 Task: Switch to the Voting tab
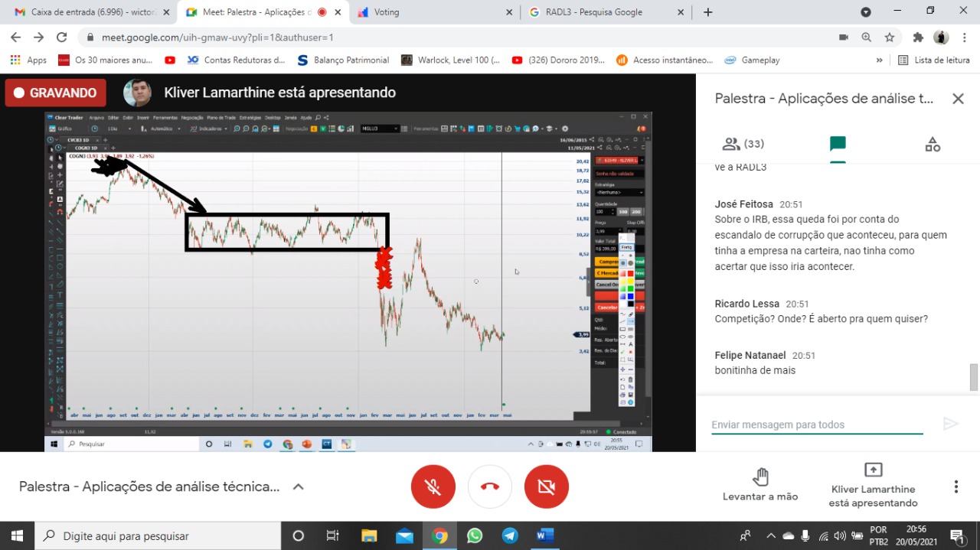[433, 12]
